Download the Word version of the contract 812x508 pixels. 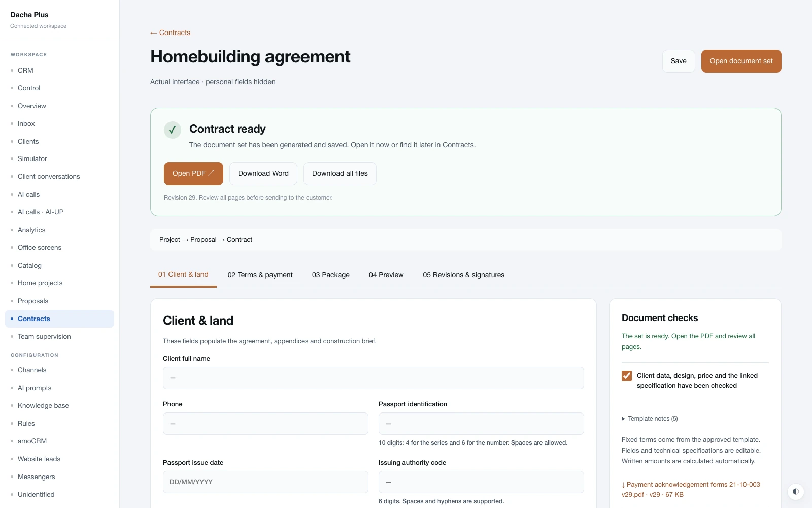coord(263,174)
